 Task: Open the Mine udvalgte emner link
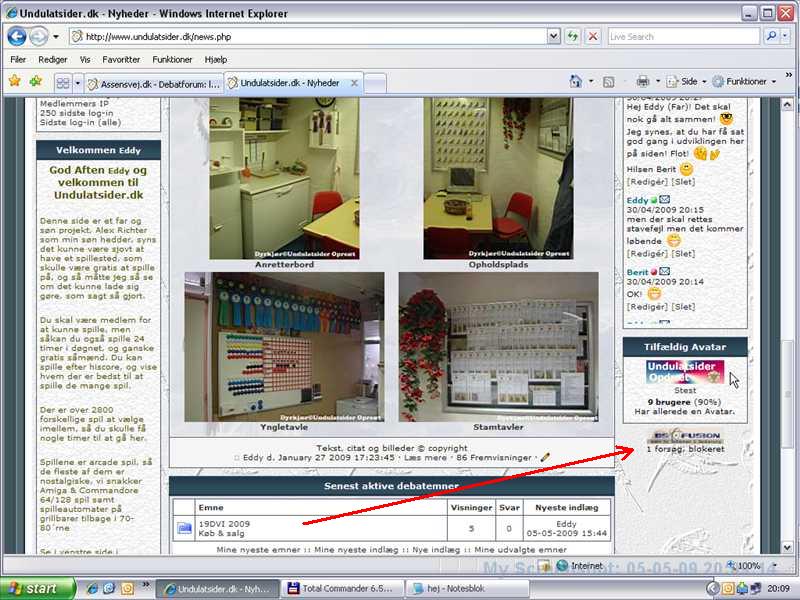(x=520, y=549)
